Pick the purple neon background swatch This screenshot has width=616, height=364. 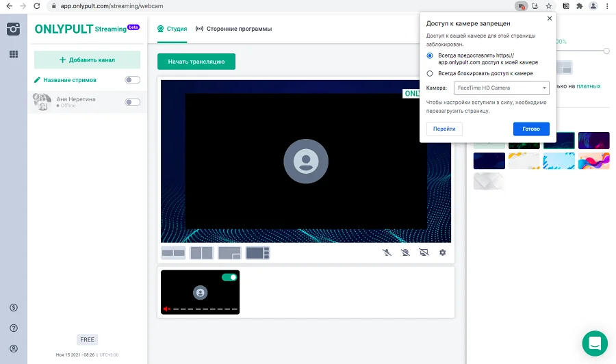593,140
